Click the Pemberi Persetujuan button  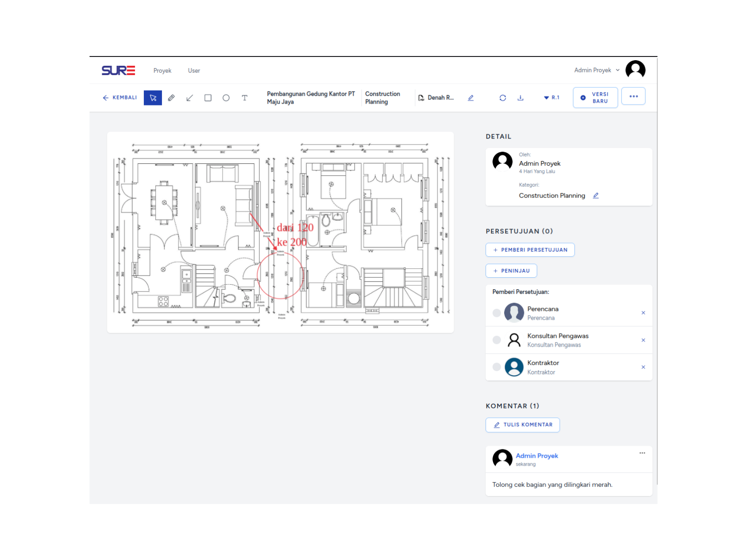tap(530, 250)
